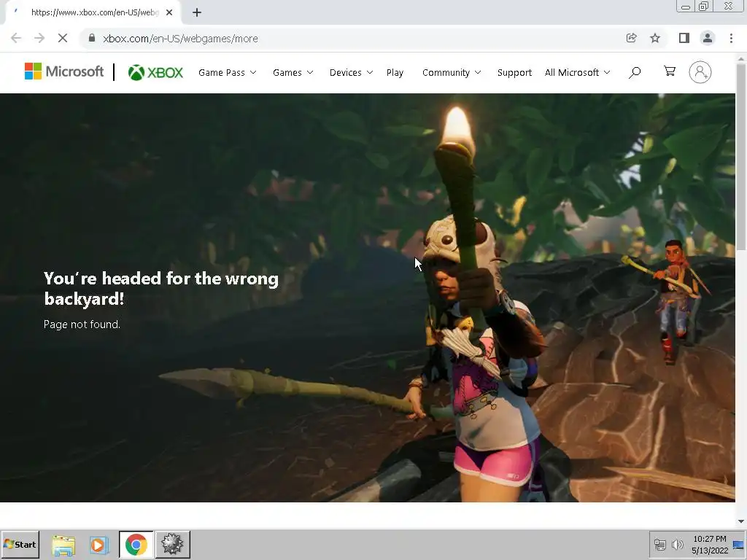Click the address bar URL field
This screenshot has width=747, height=560.
(352, 38)
